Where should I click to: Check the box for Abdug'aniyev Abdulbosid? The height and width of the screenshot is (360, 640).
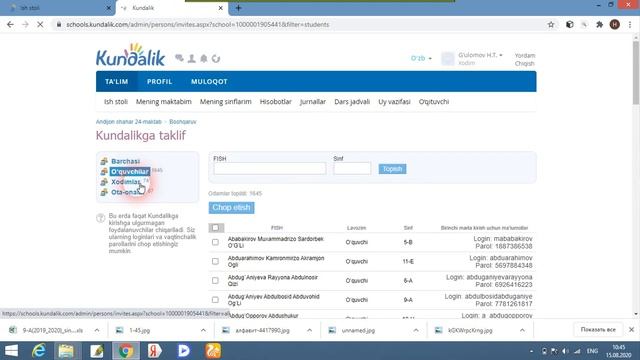point(215,300)
